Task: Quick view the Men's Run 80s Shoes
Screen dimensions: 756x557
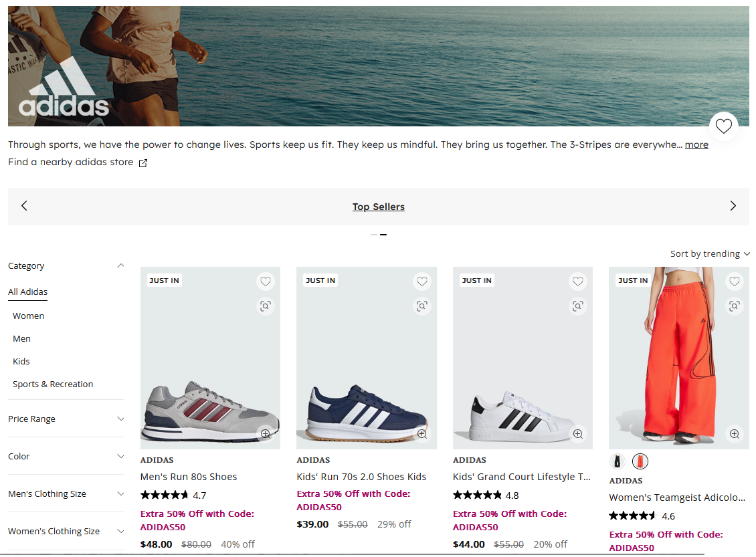Action: [x=266, y=434]
